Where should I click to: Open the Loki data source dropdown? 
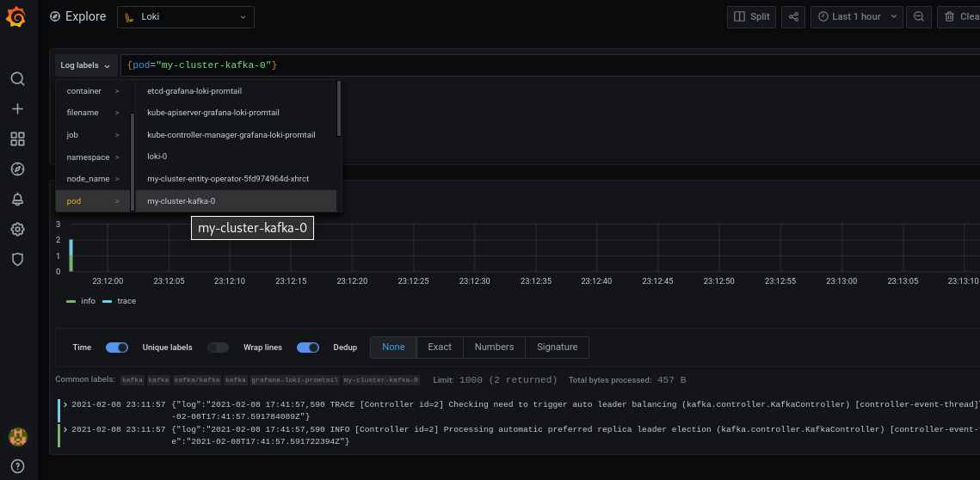coord(185,16)
